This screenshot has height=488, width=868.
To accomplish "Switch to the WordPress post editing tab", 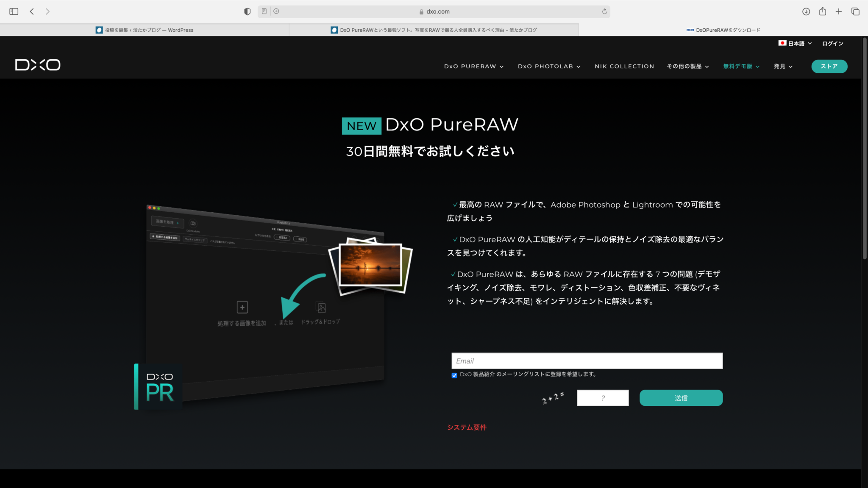I will 145,30.
